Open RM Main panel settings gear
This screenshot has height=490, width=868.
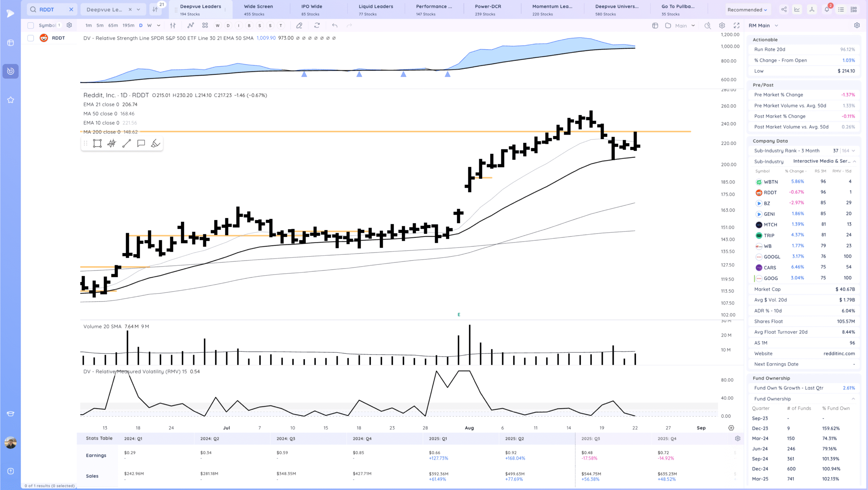[857, 25]
